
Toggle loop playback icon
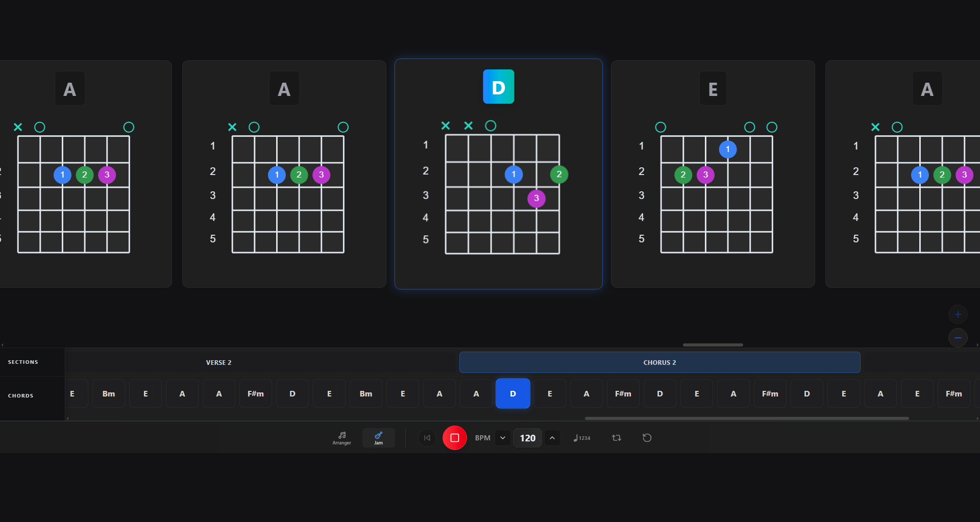[617, 438]
